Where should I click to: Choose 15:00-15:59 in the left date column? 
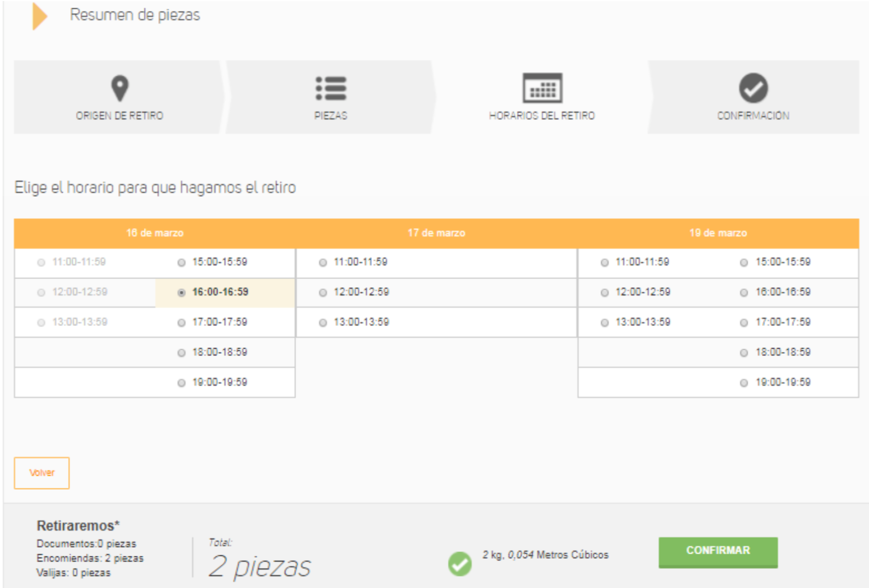[181, 262]
